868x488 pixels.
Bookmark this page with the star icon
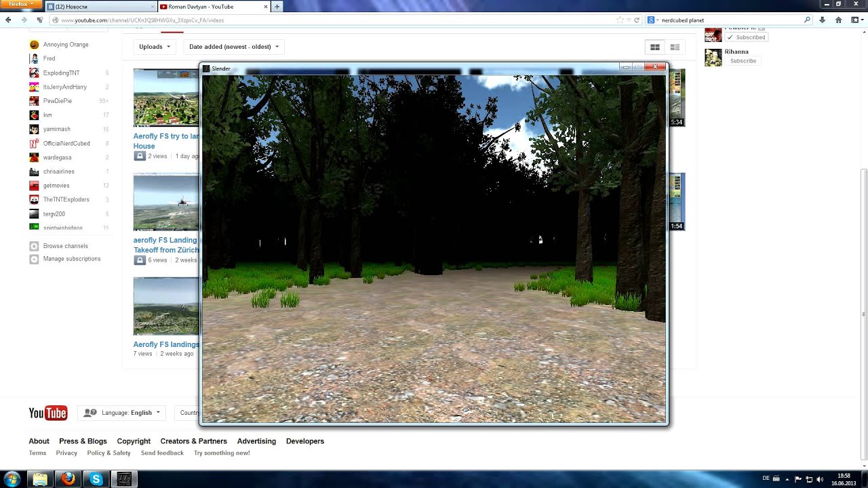point(620,20)
